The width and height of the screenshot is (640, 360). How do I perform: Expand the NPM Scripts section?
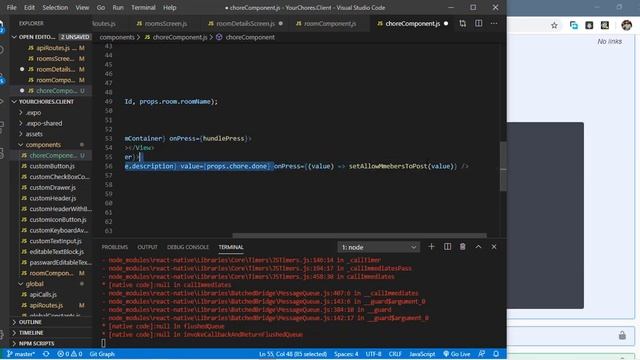[51, 343]
